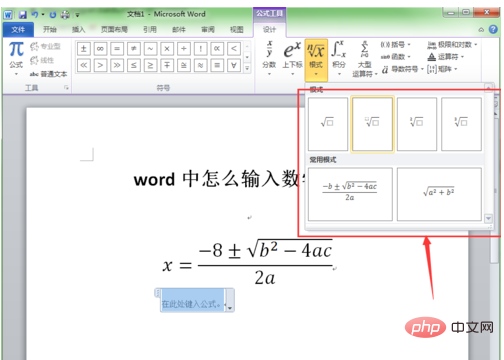
Task: Click the π 公式 button
Action: point(16,57)
